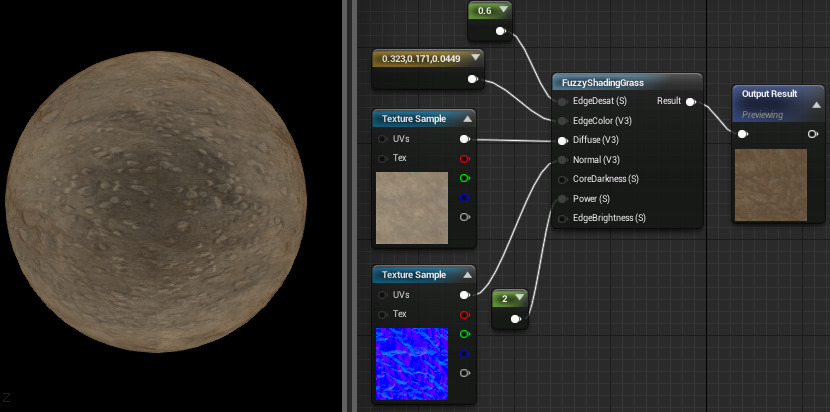Click the Tex input pin on bottom Texture Sample

(x=383, y=314)
